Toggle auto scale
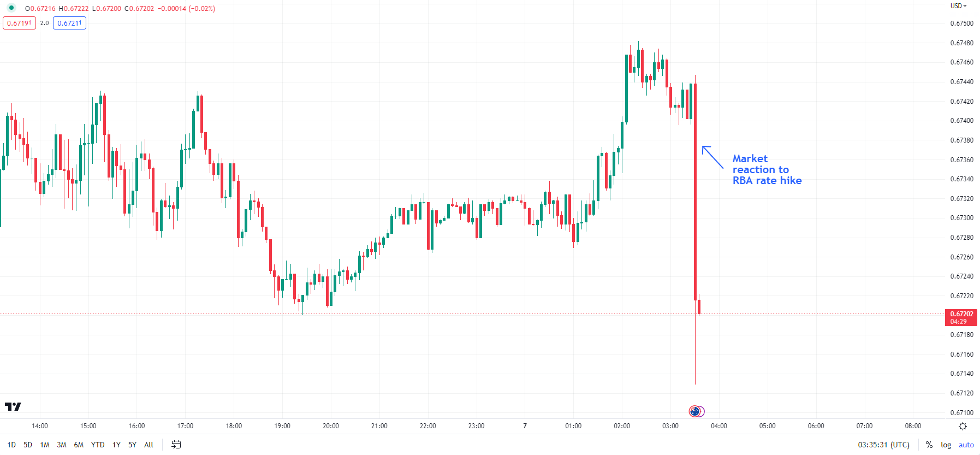 pyautogui.click(x=966, y=445)
